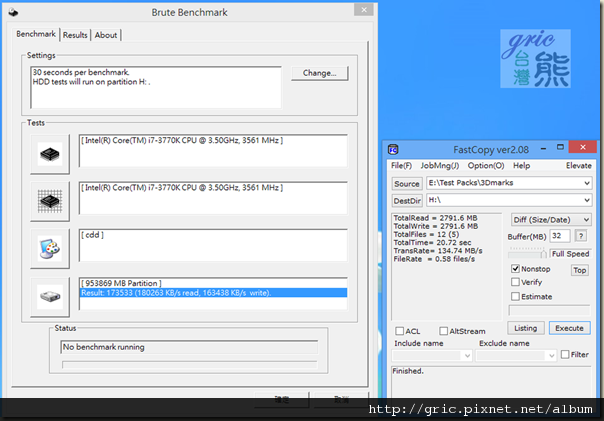The height and width of the screenshot is (421, 604).
Task: Open the Help menu in FastCopy
Action: point(521,166)
